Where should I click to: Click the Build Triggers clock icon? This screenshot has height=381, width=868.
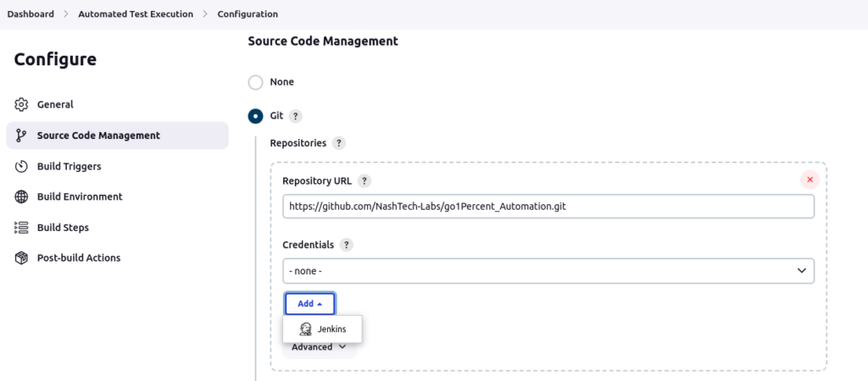click(22, 167)
